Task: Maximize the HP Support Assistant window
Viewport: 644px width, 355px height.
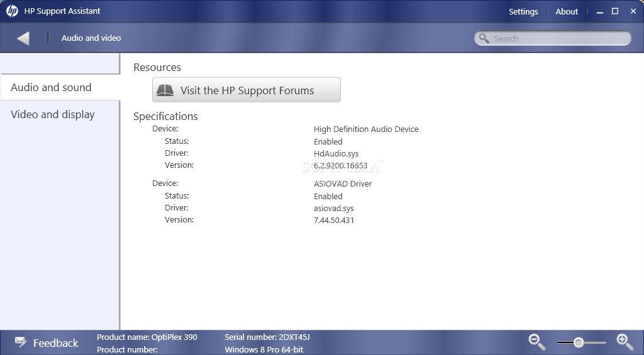Action: pos(615,11)
